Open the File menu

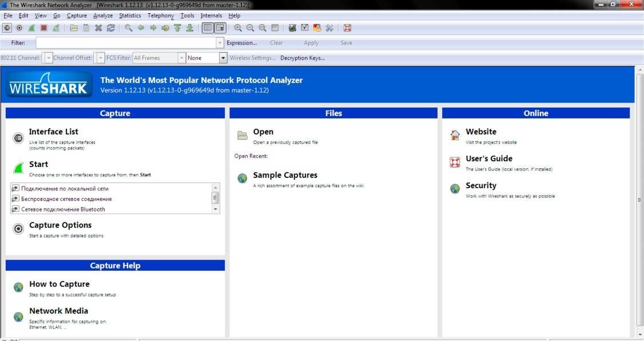click(x=8, y=15)
